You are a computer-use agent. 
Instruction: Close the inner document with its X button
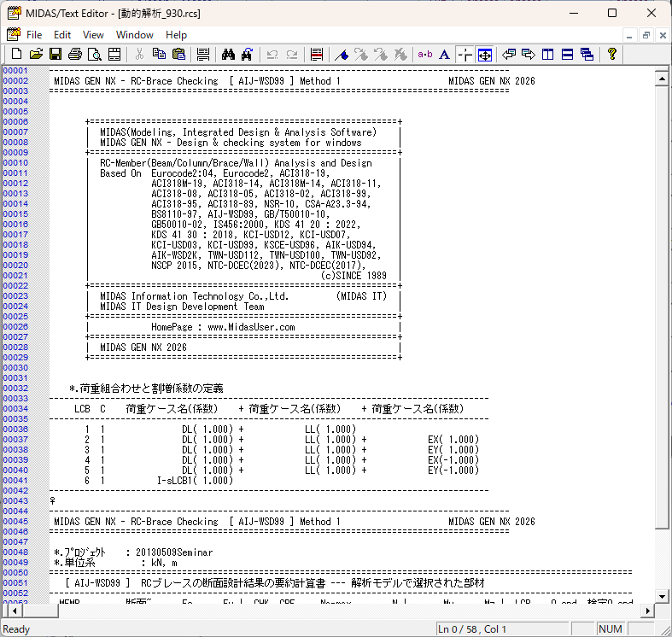click(663, 35)
